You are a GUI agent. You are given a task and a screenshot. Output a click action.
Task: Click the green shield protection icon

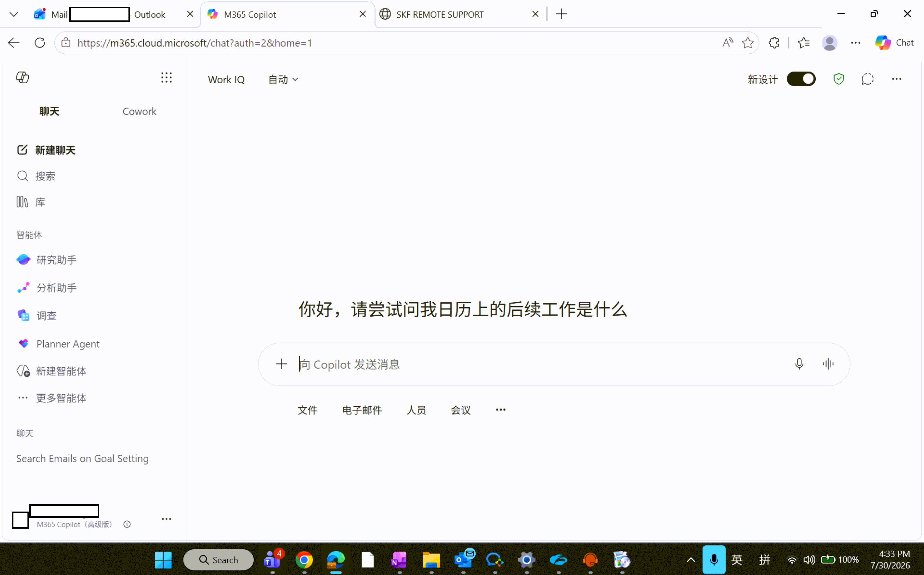tap(839, 79)
